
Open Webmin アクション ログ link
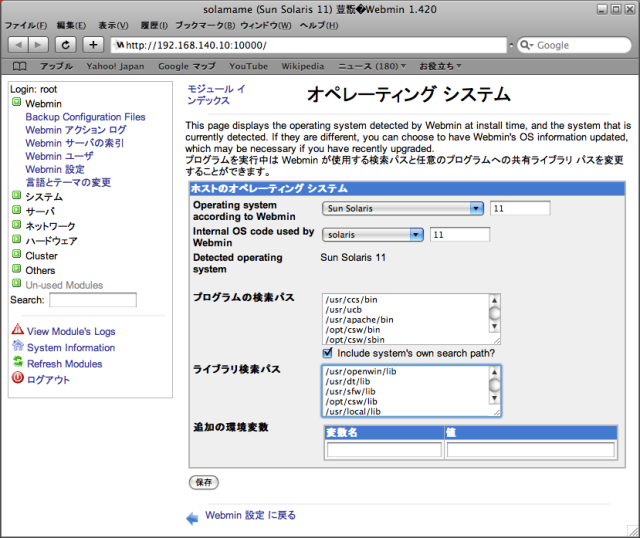pos(76,130)
